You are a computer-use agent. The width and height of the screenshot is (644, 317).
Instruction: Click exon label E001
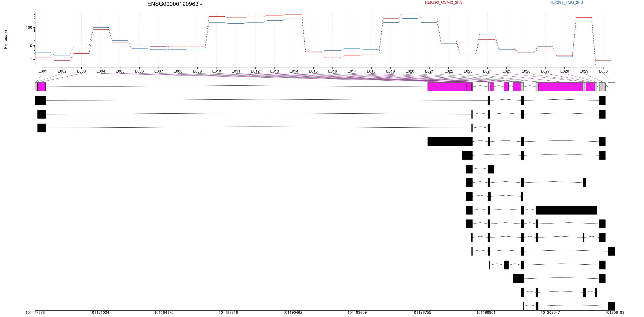(x=43, y=71)
